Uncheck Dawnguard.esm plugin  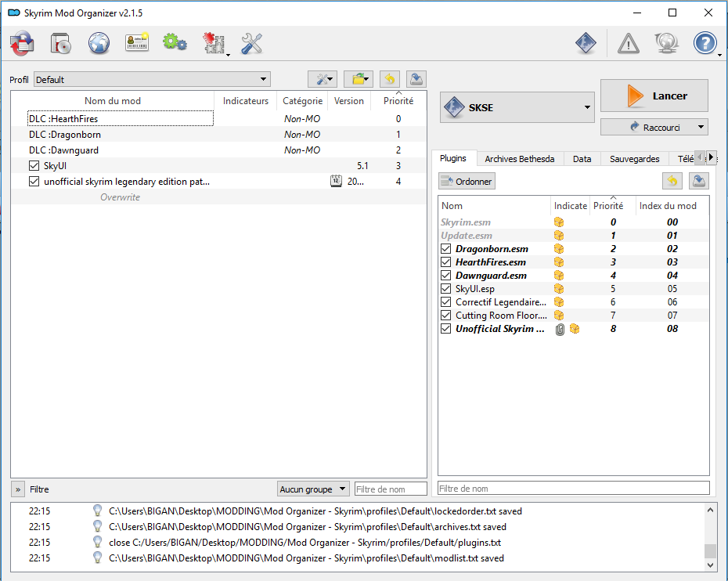tap(445, 276)
